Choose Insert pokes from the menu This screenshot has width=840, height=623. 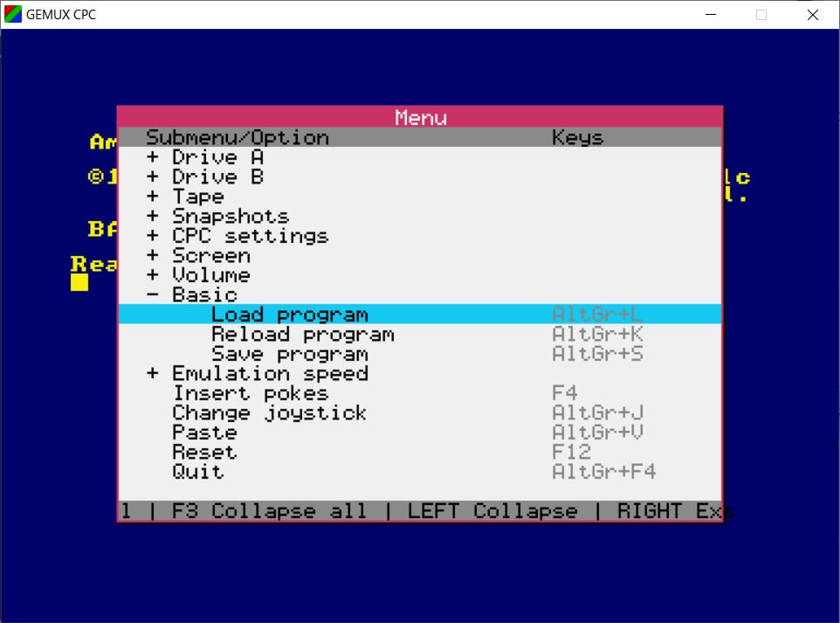(x=420, y=393)
